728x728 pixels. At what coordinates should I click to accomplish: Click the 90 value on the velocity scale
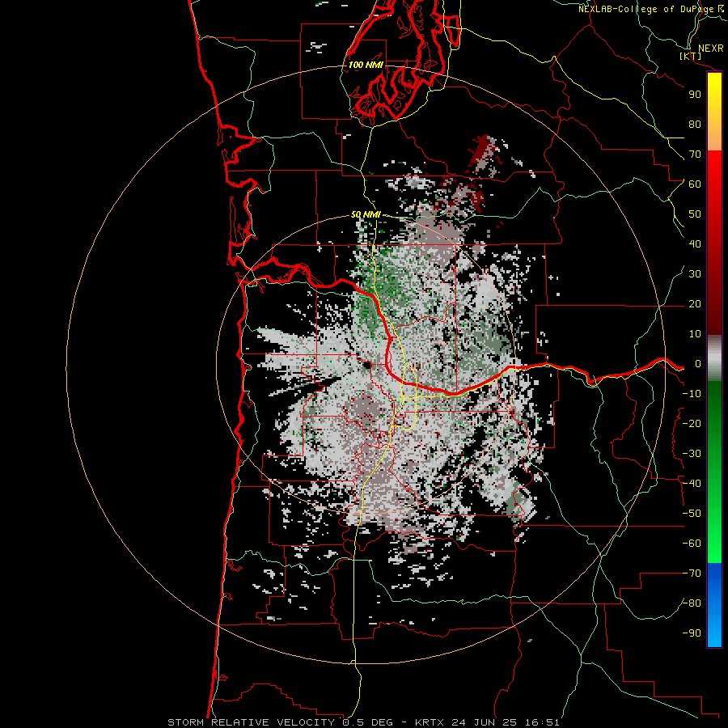tap(695, 95)
